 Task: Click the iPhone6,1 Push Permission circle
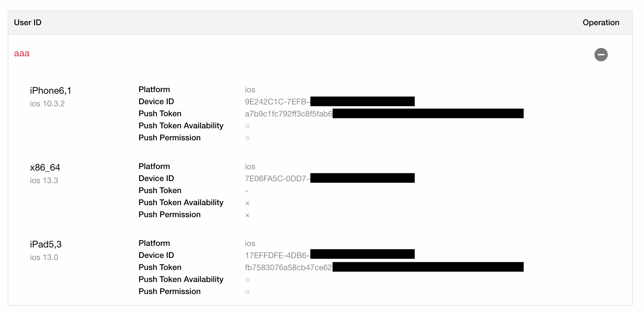click(x=247, y=138)
